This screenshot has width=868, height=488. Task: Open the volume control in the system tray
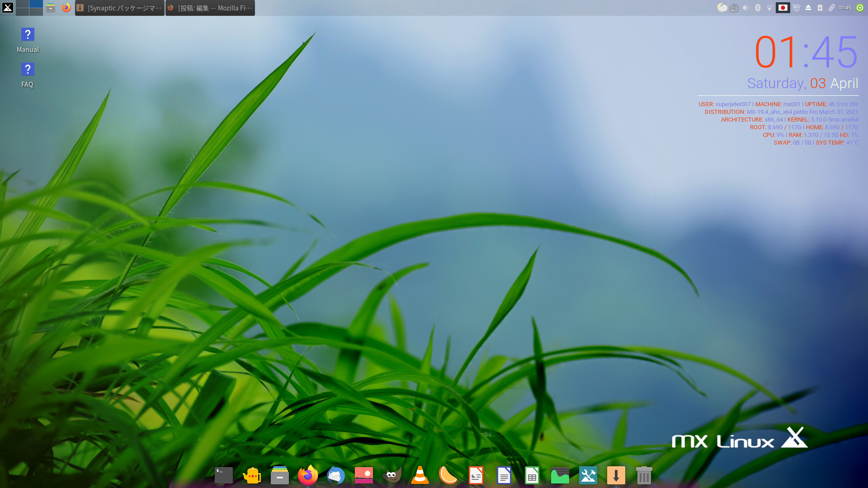pyautogui.click(x=746, y=8)
